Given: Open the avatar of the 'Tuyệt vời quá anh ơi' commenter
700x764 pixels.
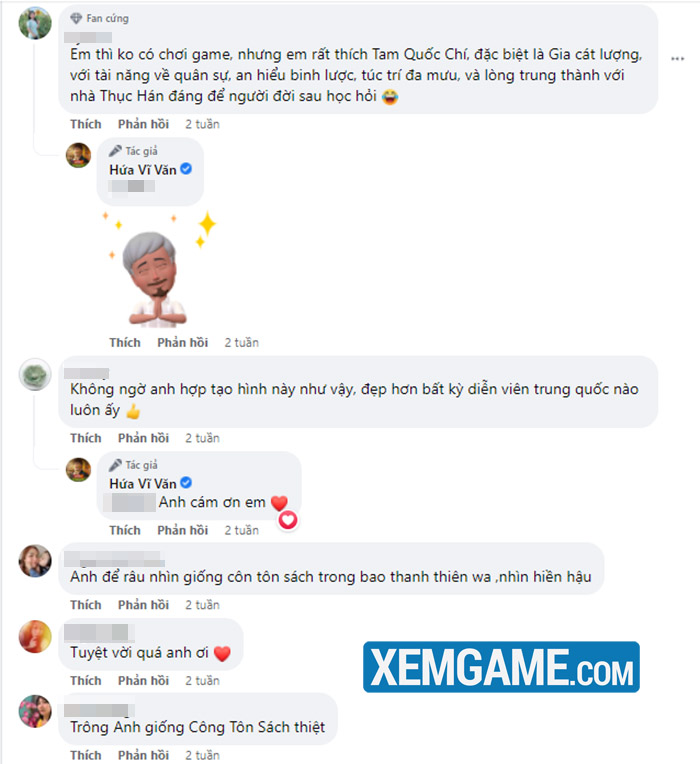Looking at the screenshot, I should click(x=35, y=636).
